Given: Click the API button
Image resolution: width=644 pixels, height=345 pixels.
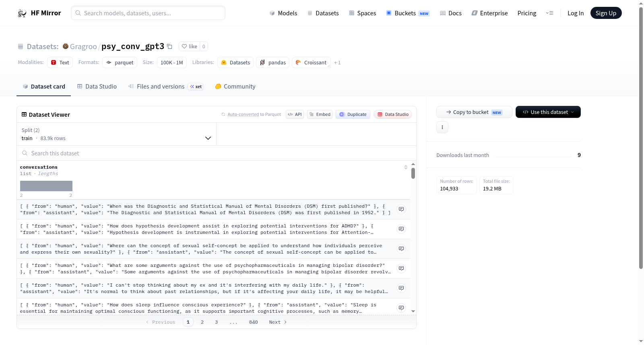Looking at the screenshot, I should (x=295, y=114).
